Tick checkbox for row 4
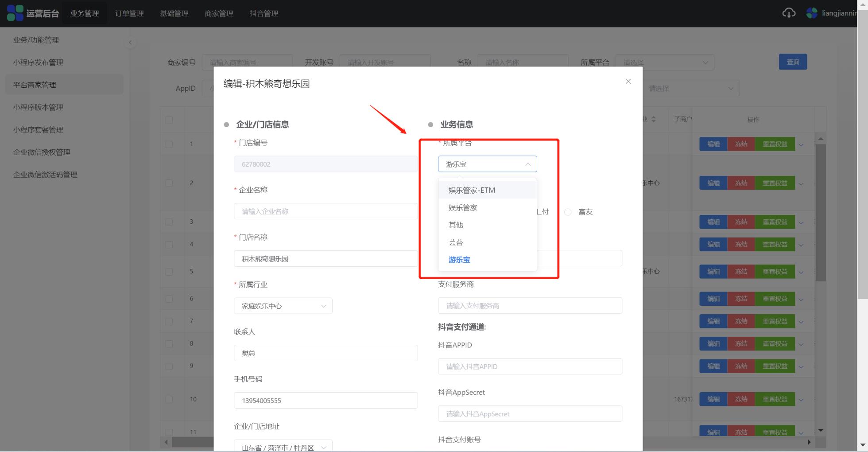The width and height of the screenshot is (868, 452). [169, 244]
